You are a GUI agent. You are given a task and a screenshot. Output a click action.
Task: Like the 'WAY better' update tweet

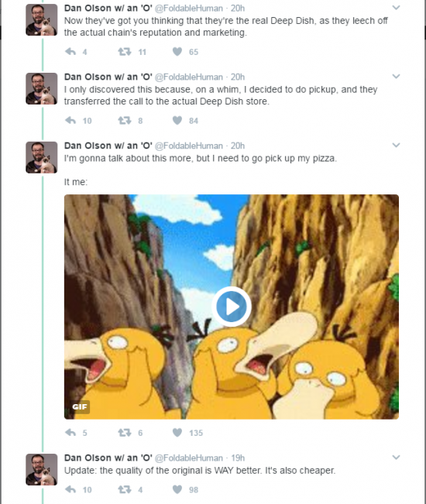click(177, 489)
